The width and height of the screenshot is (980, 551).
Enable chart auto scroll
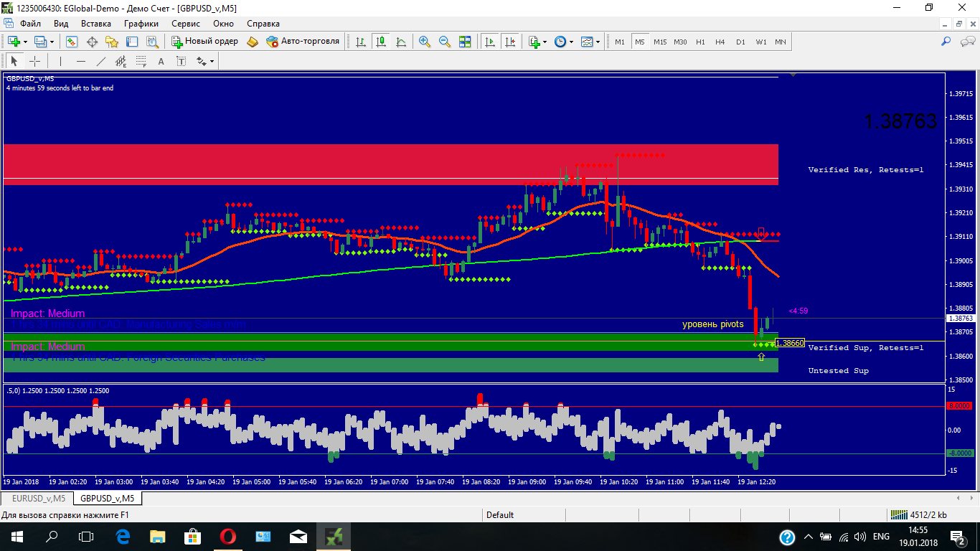(490, 42)
